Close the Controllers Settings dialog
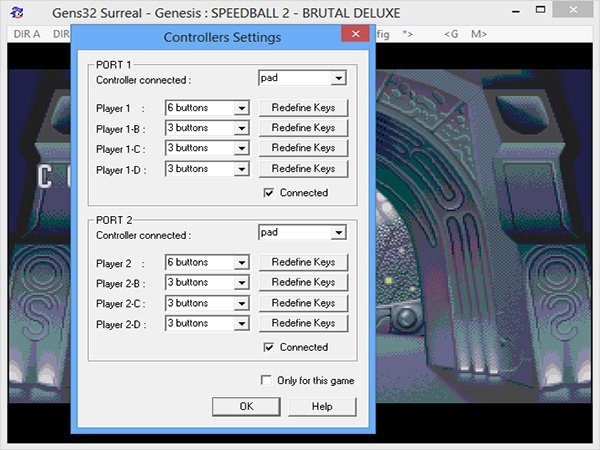Screen dimensions: 600x450 (355, 34)
